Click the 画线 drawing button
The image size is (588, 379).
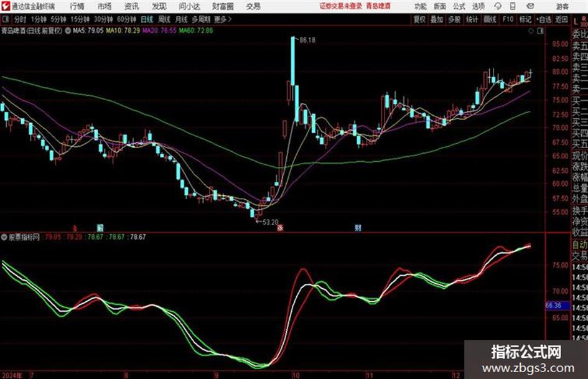pos(490,19)
